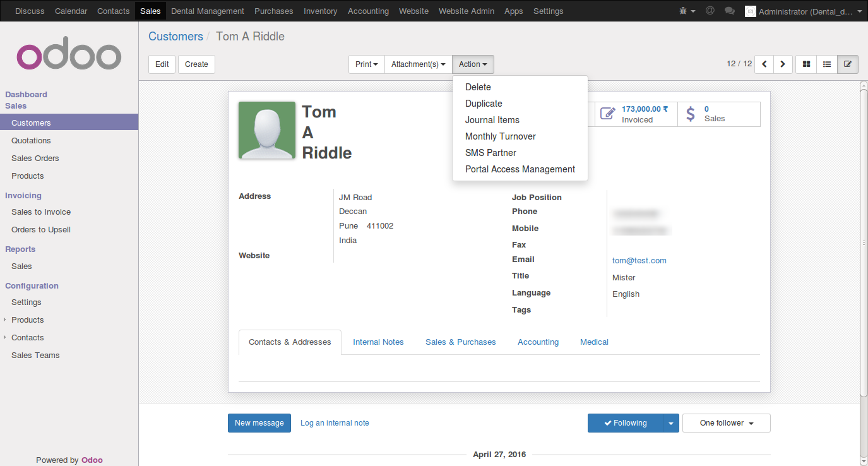This screenshot has height=466, width=868.
Task: Open the Attachment(s) dropdown
Action: coord(419,64)
